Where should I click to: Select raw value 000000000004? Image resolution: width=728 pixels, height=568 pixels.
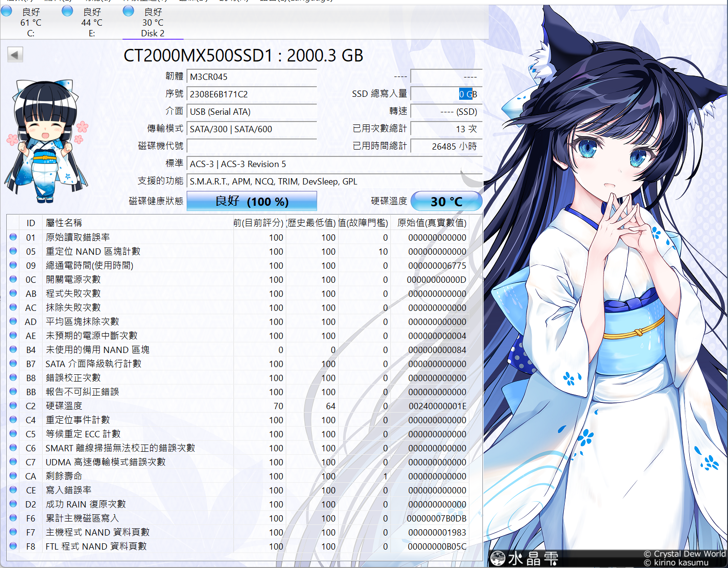[x=437, y=336]
